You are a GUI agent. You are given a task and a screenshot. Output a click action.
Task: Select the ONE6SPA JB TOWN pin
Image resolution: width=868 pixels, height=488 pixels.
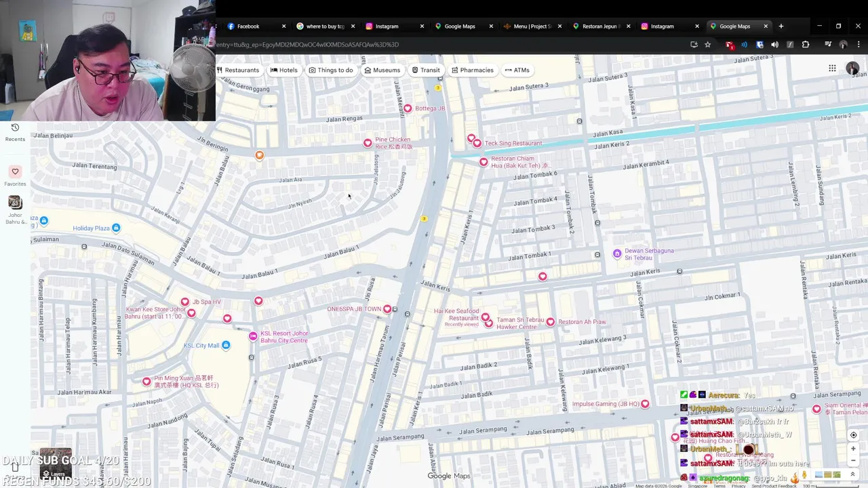click(x=387, y=309)
